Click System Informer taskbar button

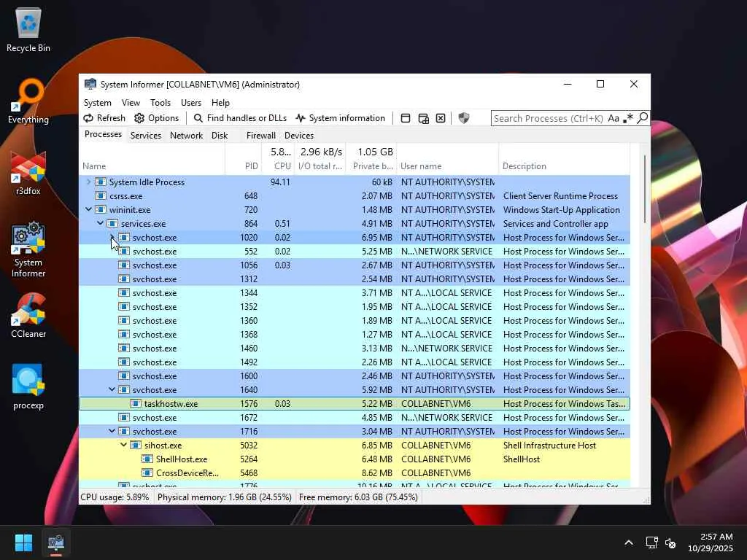click(55, 542)
